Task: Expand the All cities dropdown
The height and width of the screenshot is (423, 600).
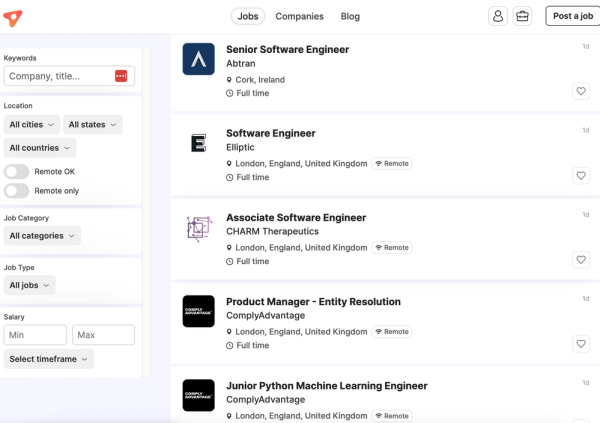Action: point(31,125)
